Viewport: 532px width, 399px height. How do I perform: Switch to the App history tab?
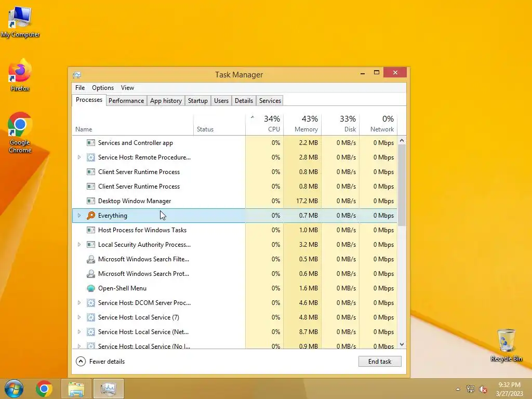point(166,101)
